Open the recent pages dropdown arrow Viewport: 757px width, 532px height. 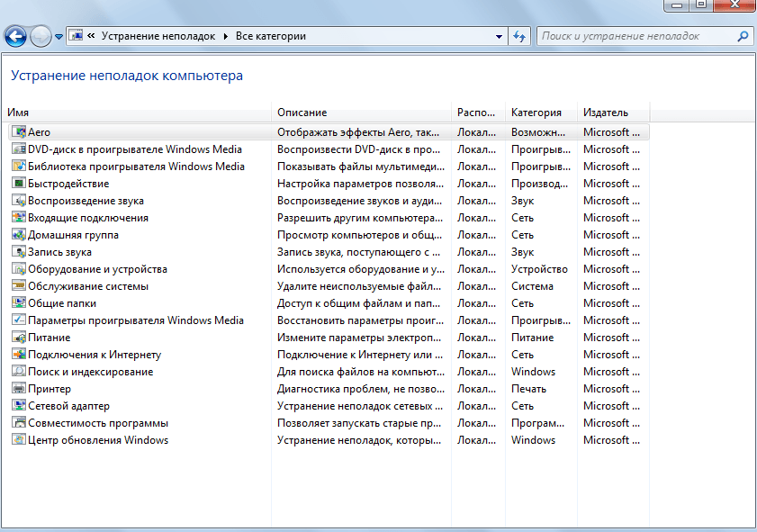tap(59, 37)
